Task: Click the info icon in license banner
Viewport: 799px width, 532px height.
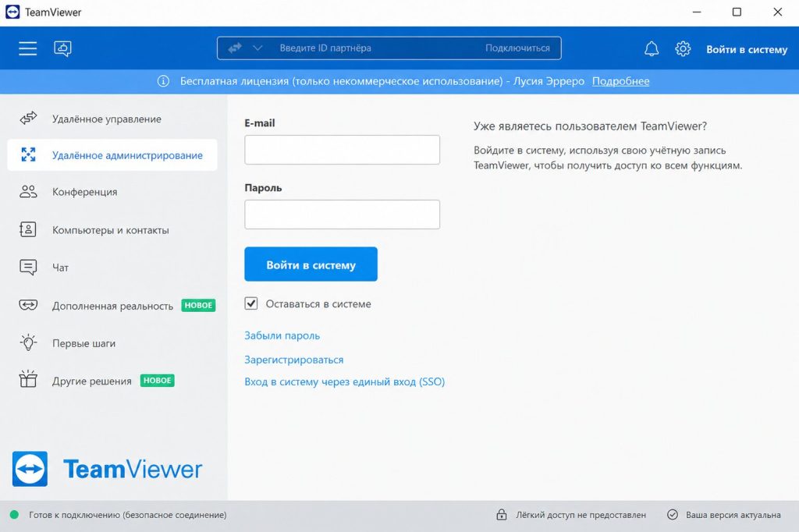Action: [x=163, y=81]
